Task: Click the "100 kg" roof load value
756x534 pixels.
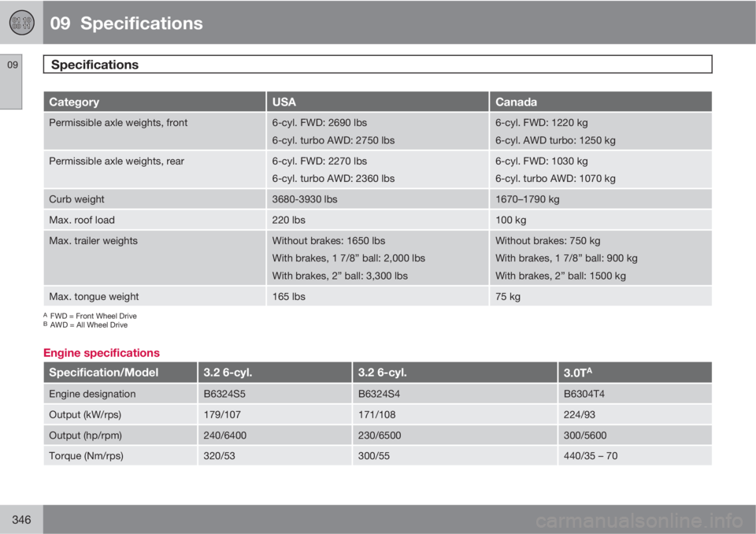Action: tap(510, 220)
